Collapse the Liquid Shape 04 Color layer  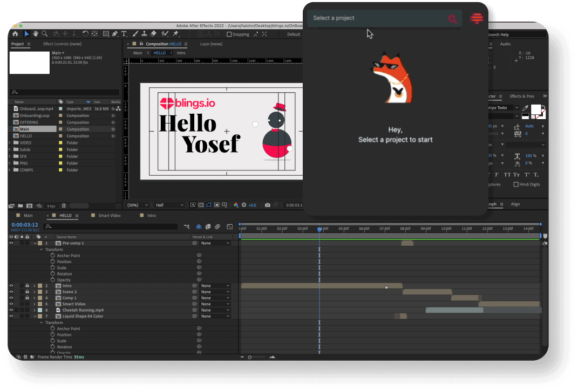(x=35, y=316)
